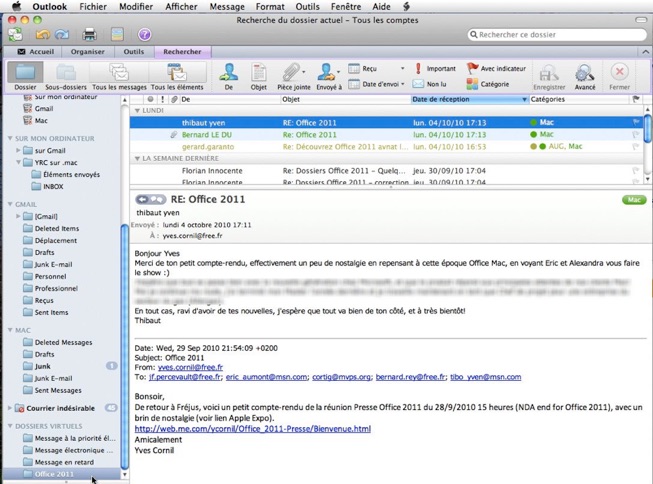Click the tibo_yven@msn.com address link
This screenshot has width=653, height=484.
(486, 377)
